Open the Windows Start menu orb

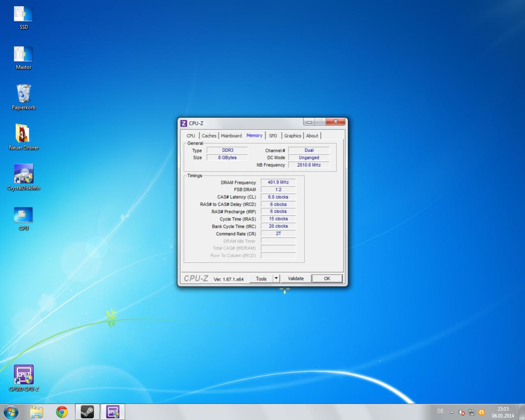[x=11, y=412]
